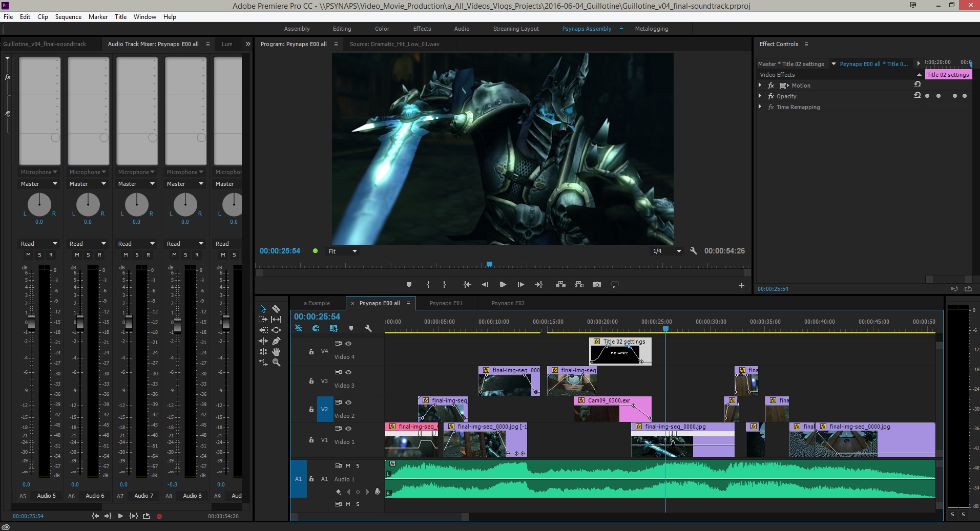Open Audio 5 Microphone input dropdown
980x531 pixels.
[39, 172]
